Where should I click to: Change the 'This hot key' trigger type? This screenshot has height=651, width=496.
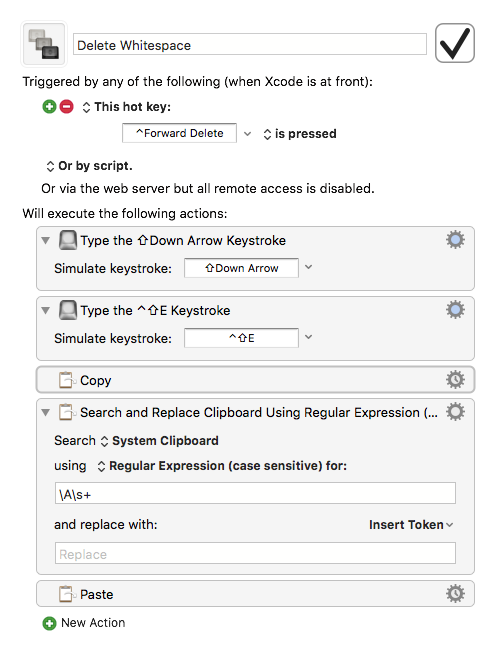(x=127, y=107)
